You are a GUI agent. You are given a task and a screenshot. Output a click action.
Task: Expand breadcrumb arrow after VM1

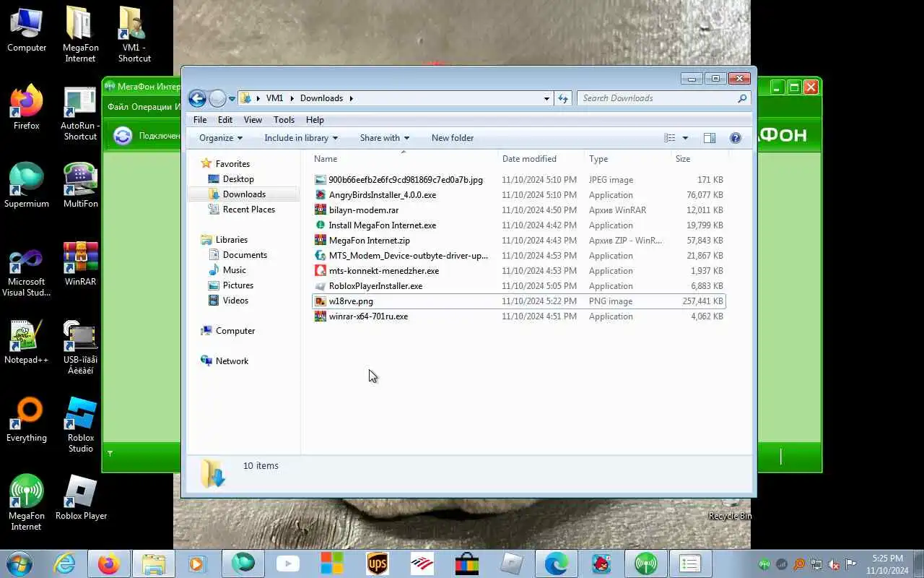pyautogui.click(x=292, y=98)
